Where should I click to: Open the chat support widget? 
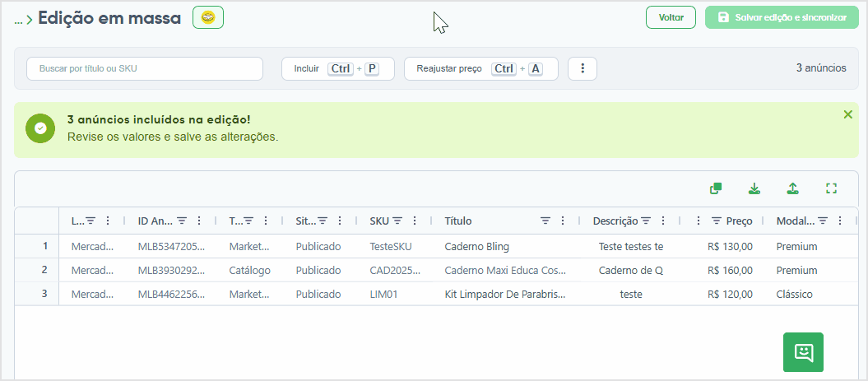click(x=803, y=352)
